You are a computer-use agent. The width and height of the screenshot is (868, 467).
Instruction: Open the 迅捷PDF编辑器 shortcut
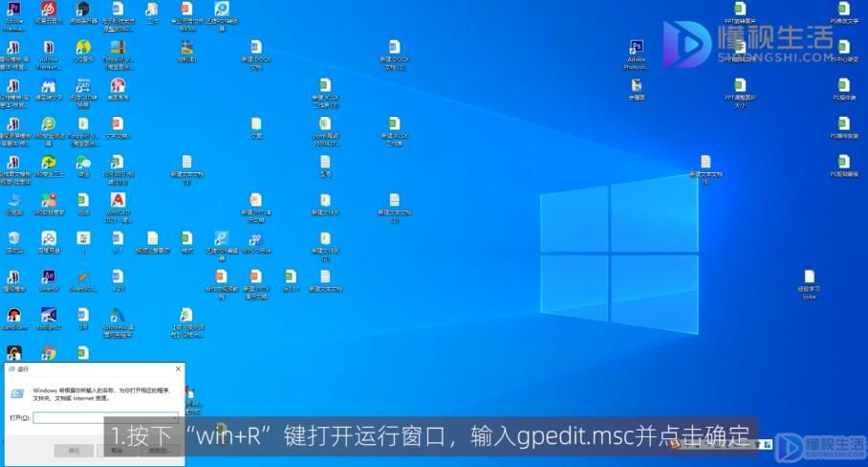click(222, 238)
